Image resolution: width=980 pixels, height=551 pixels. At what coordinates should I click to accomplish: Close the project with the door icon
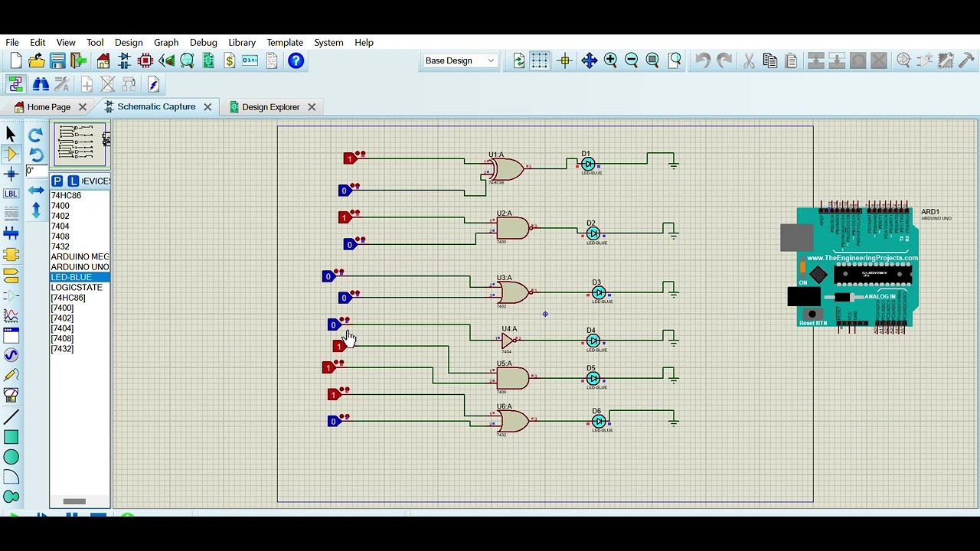pos(78,60)
